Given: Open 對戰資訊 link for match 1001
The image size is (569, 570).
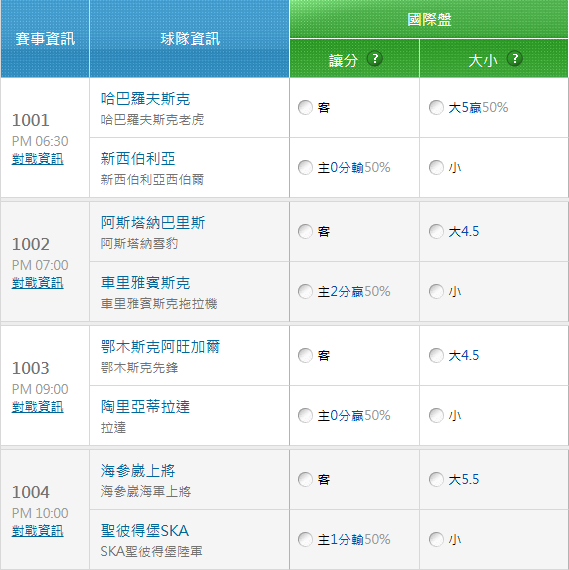Looking at the screenshot, I should (x=37, y=159).
